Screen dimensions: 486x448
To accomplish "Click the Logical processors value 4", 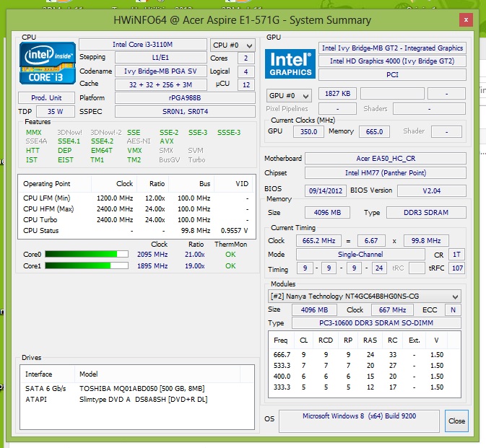I will point(246,71).
